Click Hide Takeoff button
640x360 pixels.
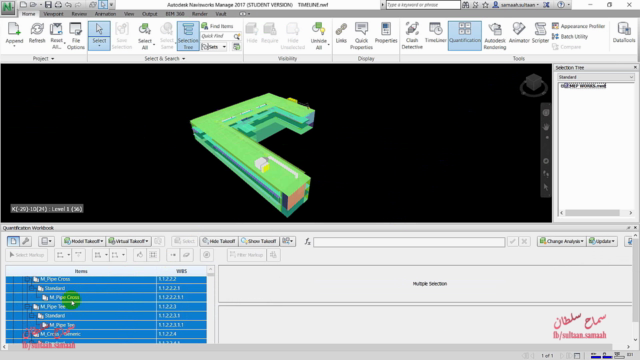tap(218, 241)
